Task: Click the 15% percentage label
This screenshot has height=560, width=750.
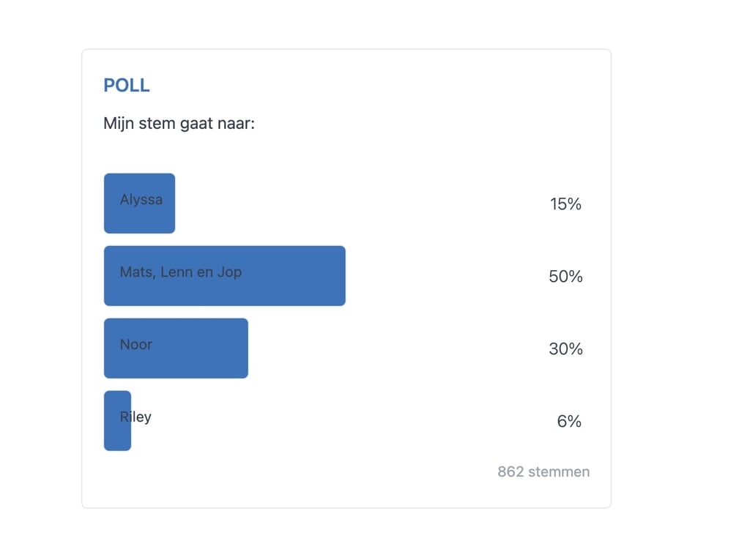Action: point(565,204)
